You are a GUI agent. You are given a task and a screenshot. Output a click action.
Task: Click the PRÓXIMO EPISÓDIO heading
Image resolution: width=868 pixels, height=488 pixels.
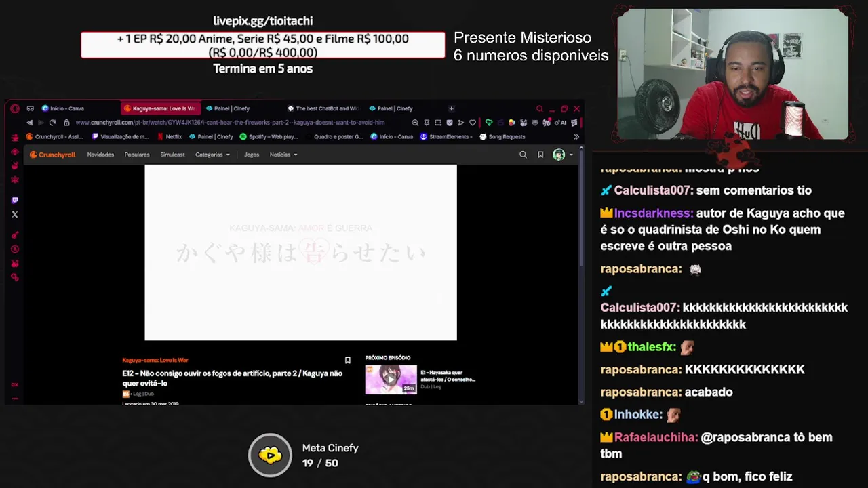pos(388,358)
